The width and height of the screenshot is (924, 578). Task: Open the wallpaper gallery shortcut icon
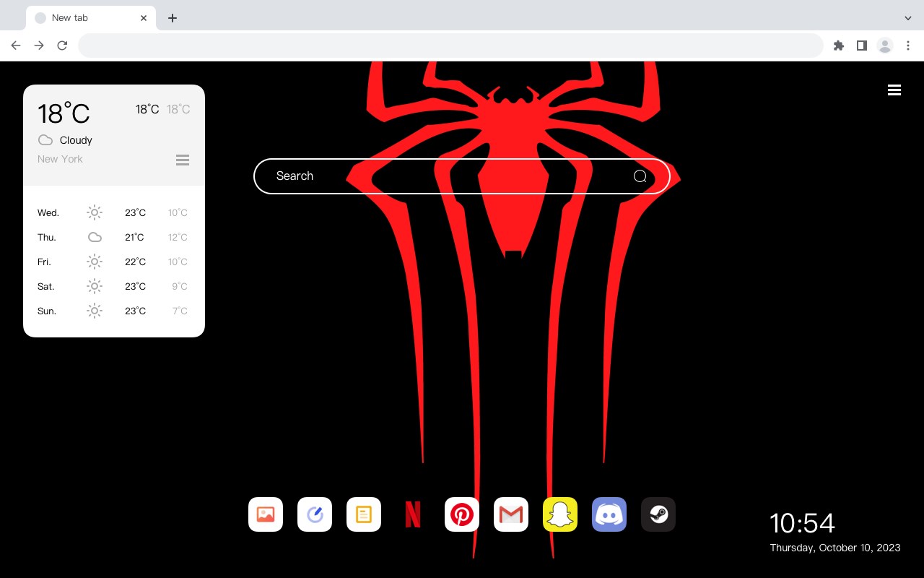[266, 514]
